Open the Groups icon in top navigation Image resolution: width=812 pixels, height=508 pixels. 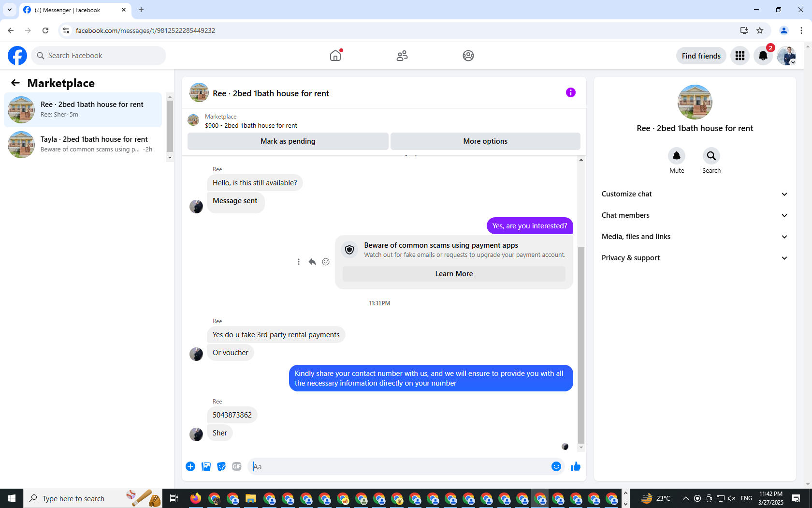468,56
